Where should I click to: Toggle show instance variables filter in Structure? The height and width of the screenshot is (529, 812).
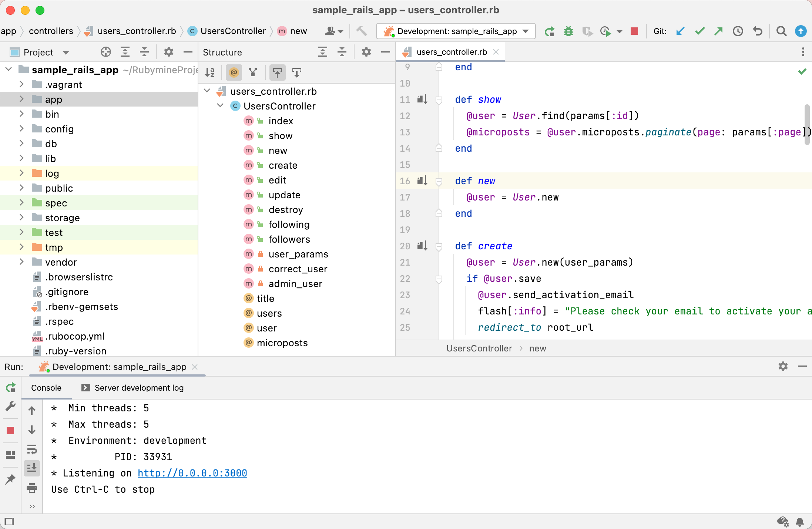click(x=234, y=73)
